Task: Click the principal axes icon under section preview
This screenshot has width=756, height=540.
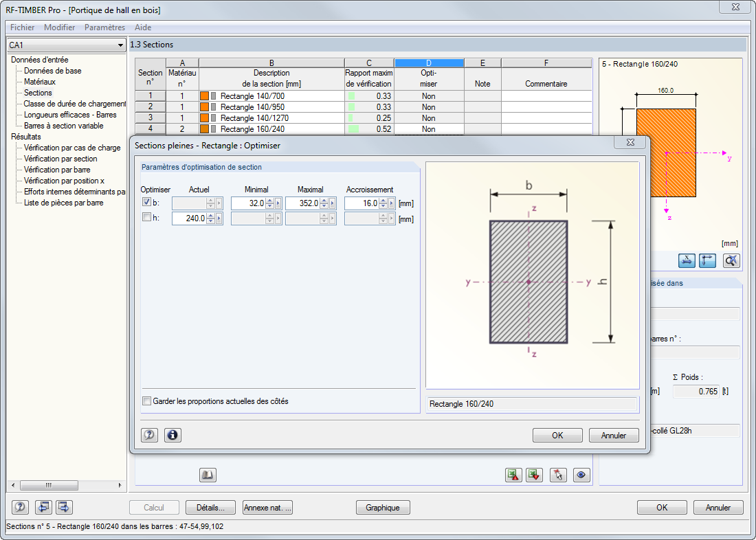Action: pyautogui.click(x=707, y=261)
